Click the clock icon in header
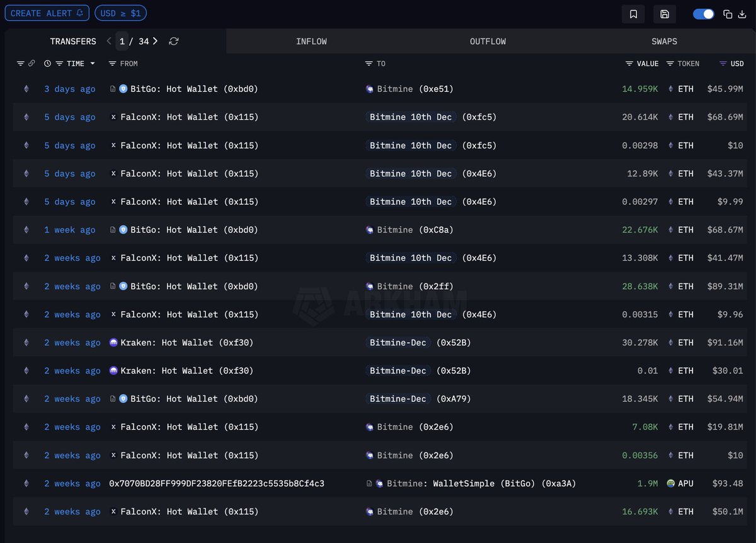 pyautogui.click(x=48, y=64)
